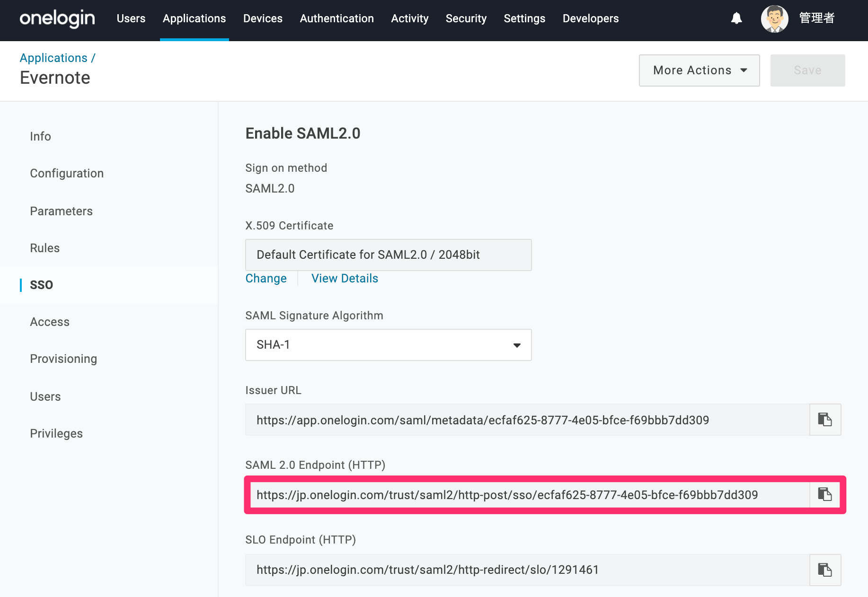Click the Issuer URL label
Screen dimensions: 868x597
273,390
